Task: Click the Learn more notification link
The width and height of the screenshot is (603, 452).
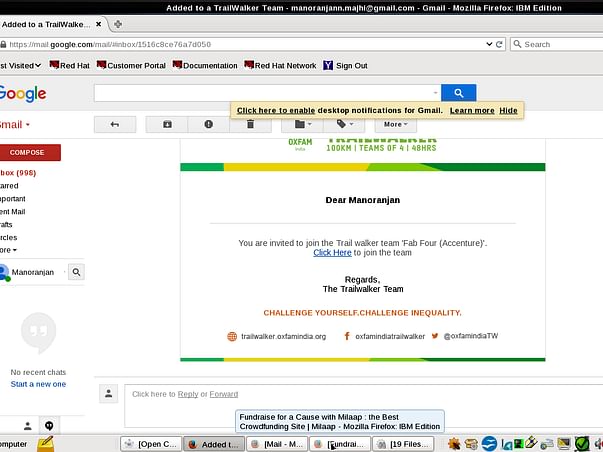Action: point(472,110)
